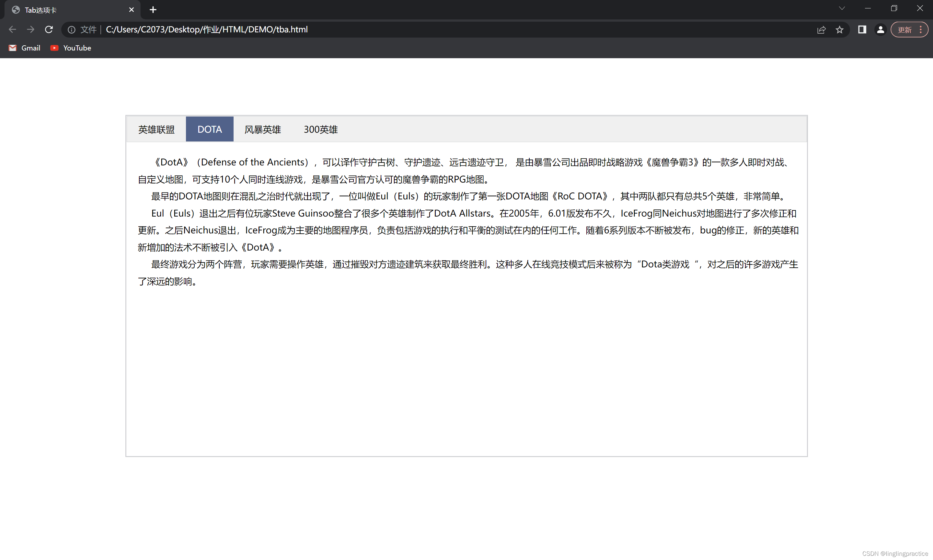Switch to the 英雄联盟 tab

coord(156,129)
